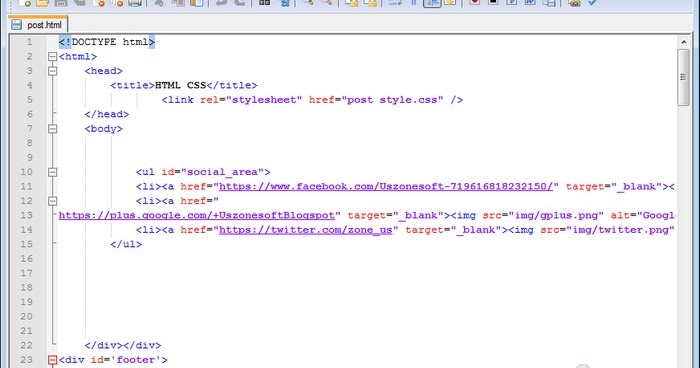Click the twitter.com/zone_us URL link
Viewport: 700px width, 368px height.
(x=306, y=230)
